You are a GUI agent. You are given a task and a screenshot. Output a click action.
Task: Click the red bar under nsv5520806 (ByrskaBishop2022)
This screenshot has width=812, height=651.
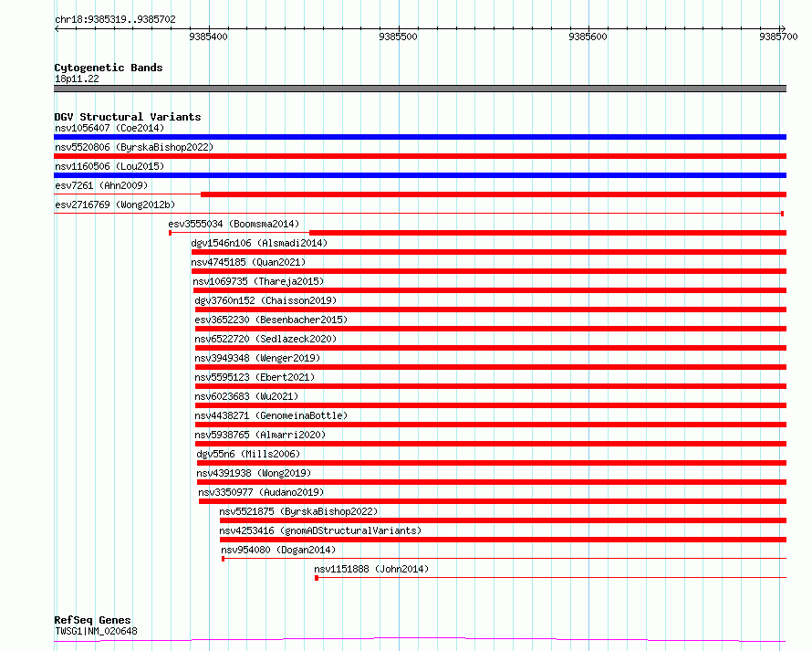420,156
